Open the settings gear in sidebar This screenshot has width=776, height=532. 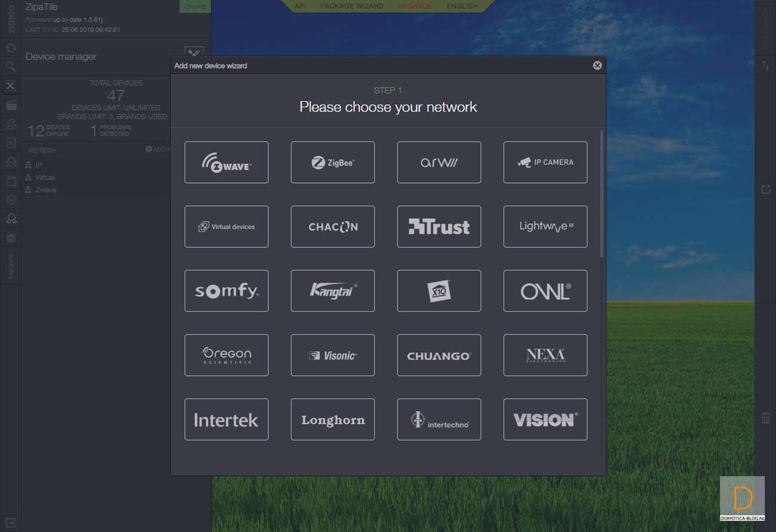[x=10, y=200]
